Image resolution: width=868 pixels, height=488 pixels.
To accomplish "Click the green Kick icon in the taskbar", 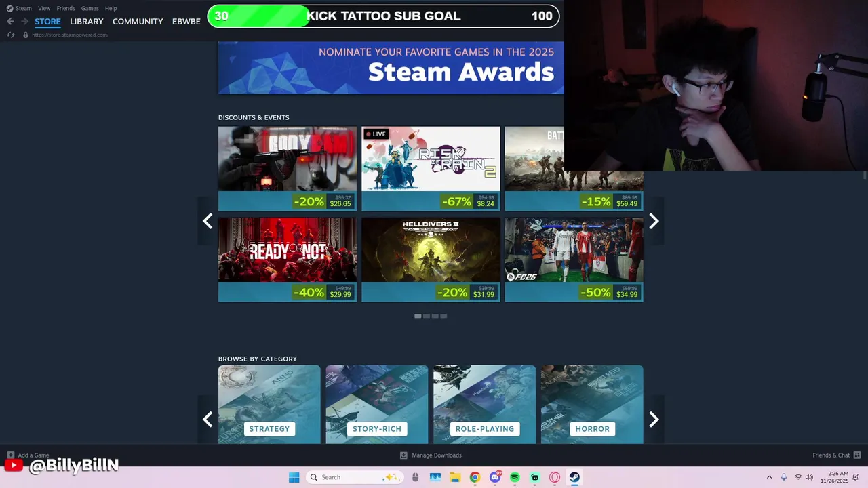I will [x=535, y=477].
